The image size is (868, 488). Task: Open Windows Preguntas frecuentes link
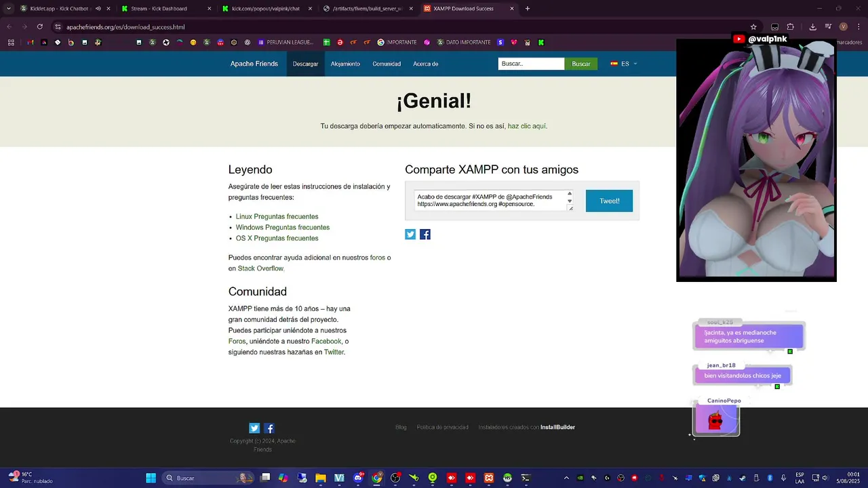(283, 228)
